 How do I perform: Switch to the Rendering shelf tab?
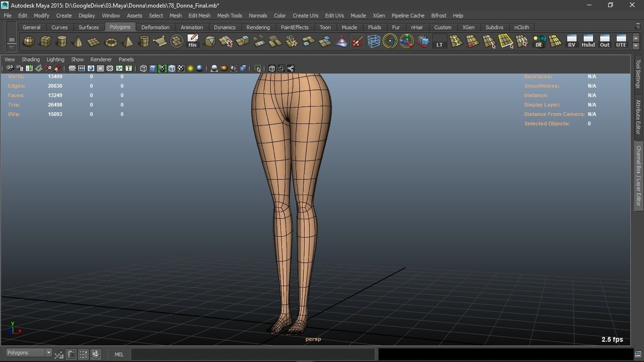click(x=258, y=27)
